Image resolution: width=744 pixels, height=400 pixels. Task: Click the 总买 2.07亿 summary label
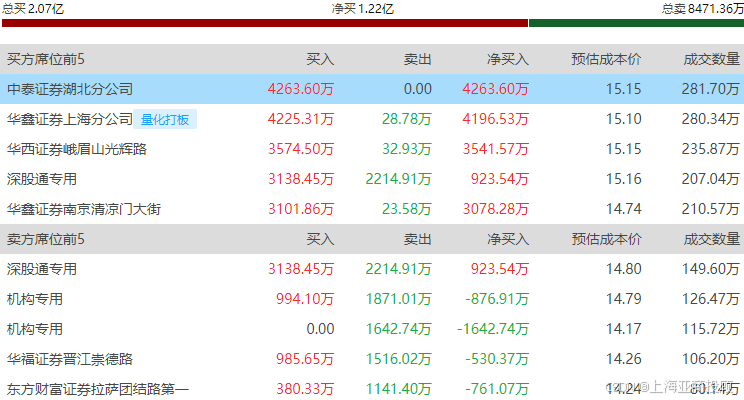coord(33,9)
